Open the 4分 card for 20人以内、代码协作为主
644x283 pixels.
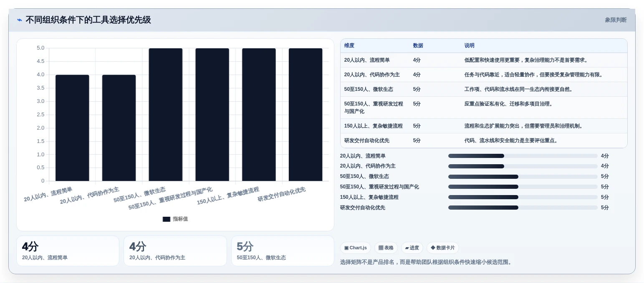[x=175, y=251]
